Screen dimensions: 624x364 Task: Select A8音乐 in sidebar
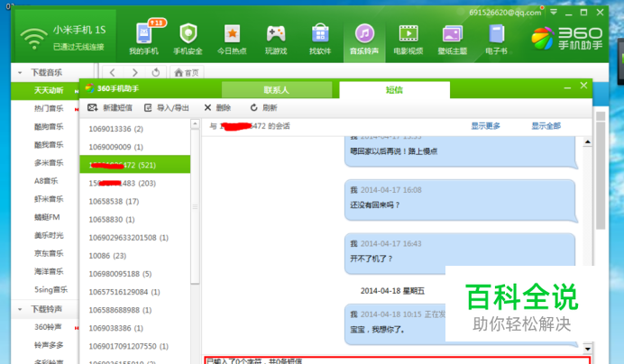[x=46, y=181]
